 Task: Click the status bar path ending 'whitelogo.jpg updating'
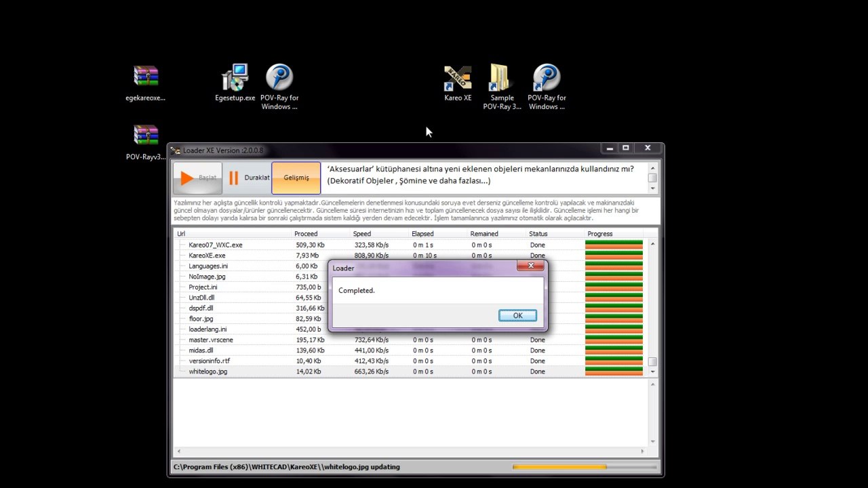pyautogui.click(x=287, y=467)
